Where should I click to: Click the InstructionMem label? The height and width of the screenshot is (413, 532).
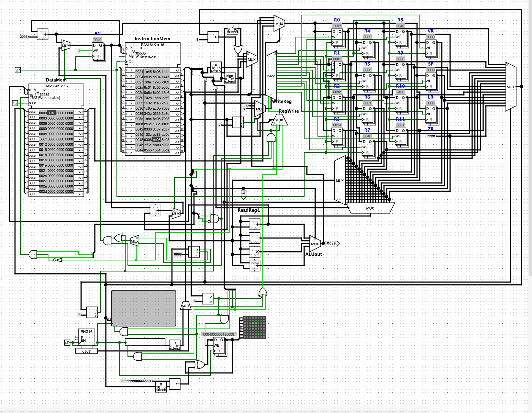pos(152,39)
